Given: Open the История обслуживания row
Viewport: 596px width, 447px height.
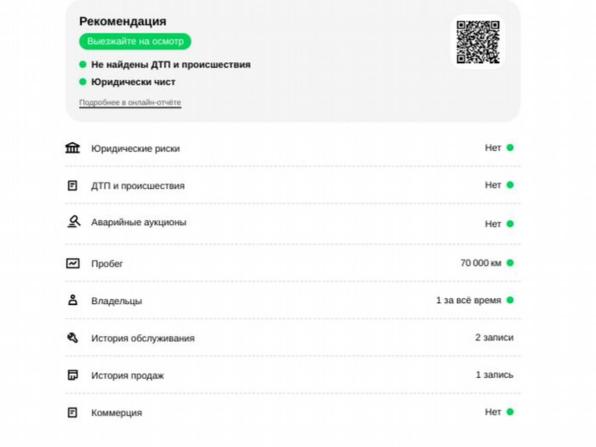Looking at the screenshot, I should click(293, 338).
